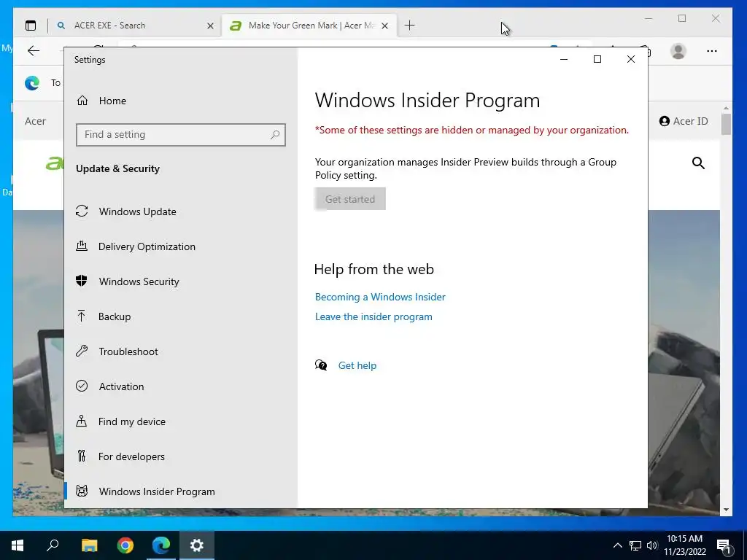Switch to Microsoft Edge on taskbar
The image size is (747, 560).
click(x=161, y=545)
